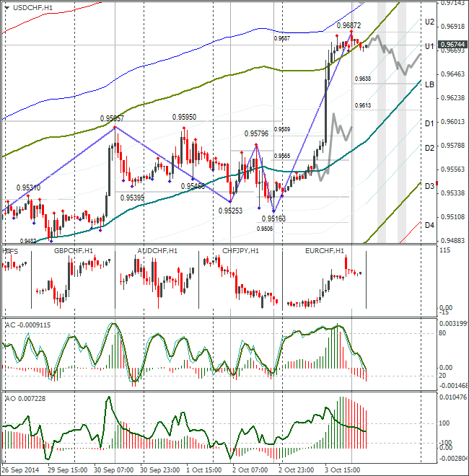Click the 0.9687 level label
Viewport: 469px width, 476px height.
point(282,38)
